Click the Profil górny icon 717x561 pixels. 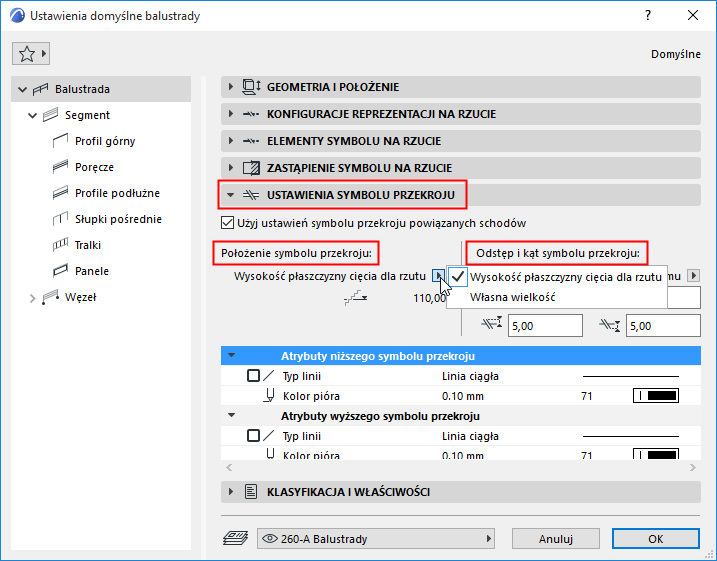tap(60, 141)
